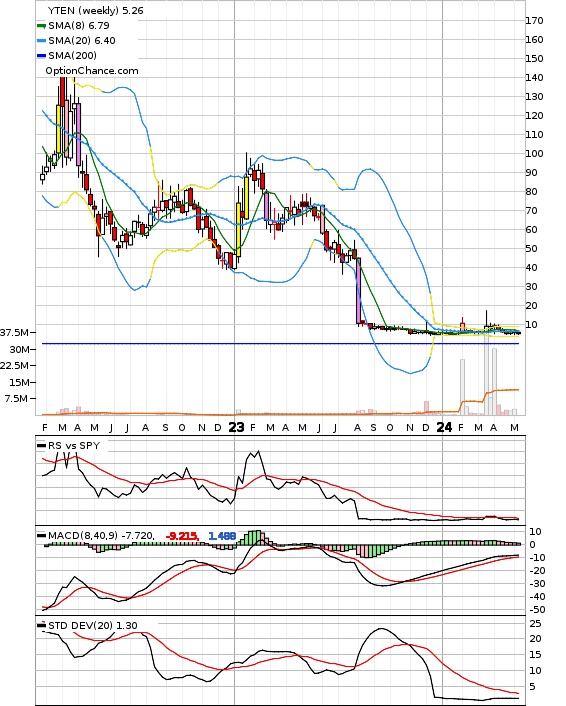Click the 170 price axis label
The image size is (566, 706).
point(534,21)
